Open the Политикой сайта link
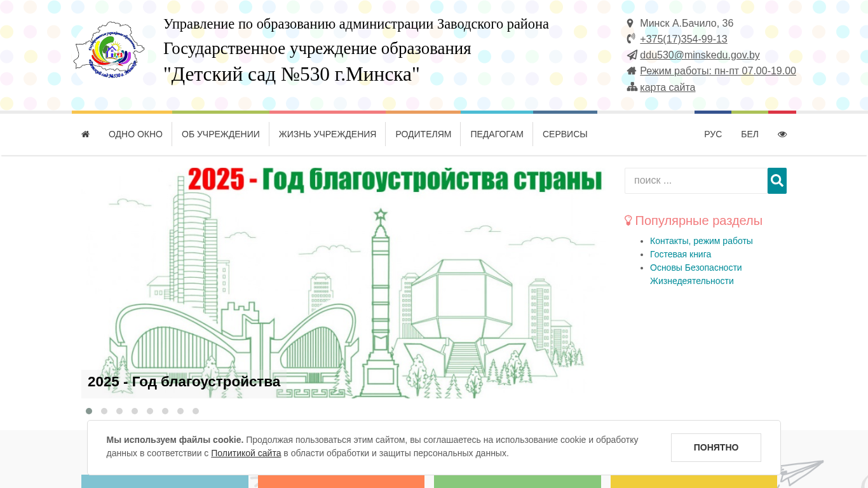This screenshot has width=868, height=488. click(x=246, y=453)
